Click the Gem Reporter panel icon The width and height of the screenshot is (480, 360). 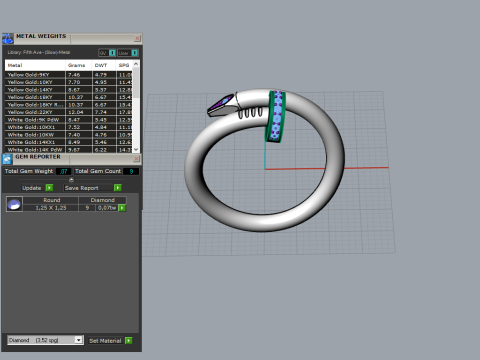[7, 159]
